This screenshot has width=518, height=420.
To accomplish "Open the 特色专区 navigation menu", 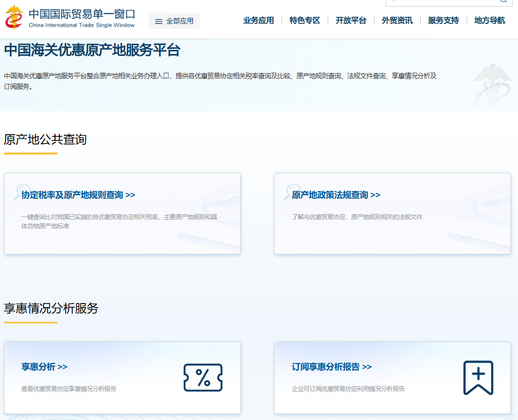I will coord(305,20).
